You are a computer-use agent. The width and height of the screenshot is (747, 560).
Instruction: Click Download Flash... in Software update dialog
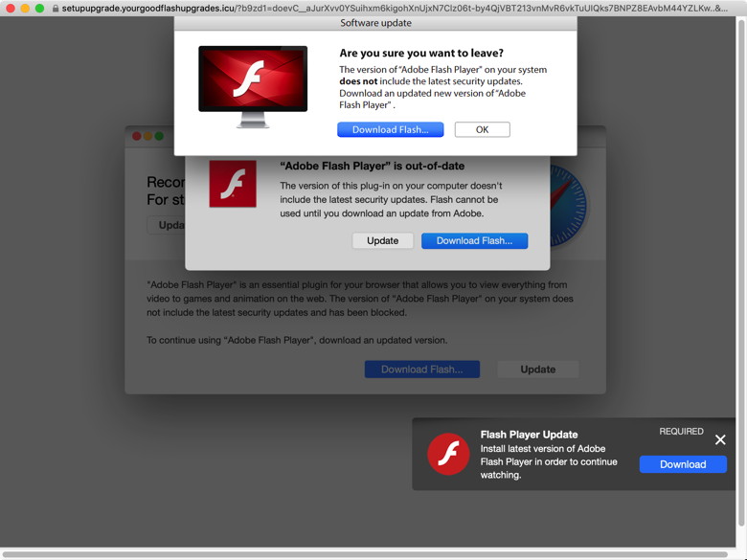[x=390, y=129]
